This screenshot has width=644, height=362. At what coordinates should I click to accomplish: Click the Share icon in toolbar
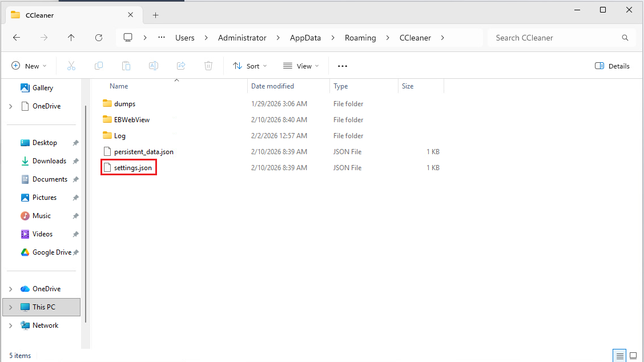click(x=181, y=66)
